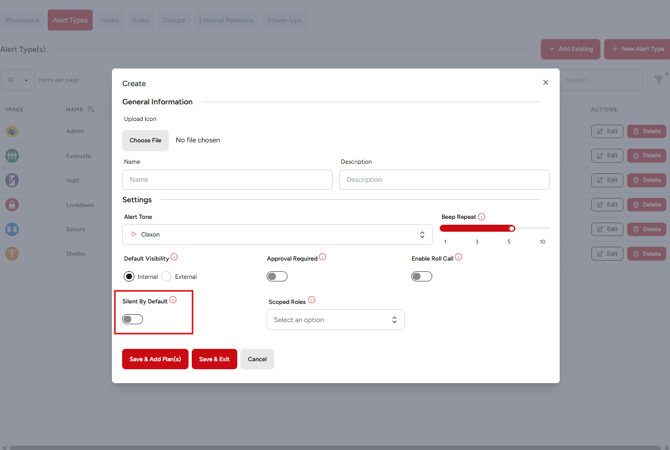
Task: Play the Claxon alert tone preview
Action: pyautogui.click(x=134, y=235)
